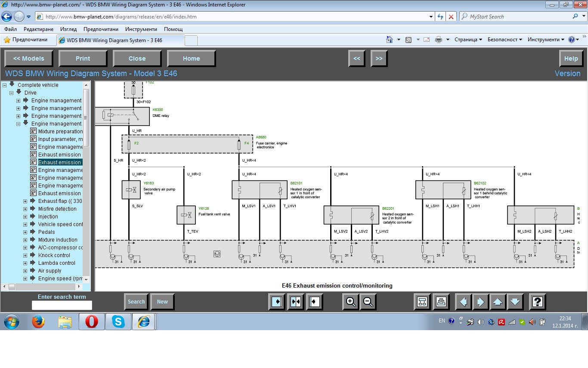Open Firefox from the taskbar
This screenshot has height=368, width=588.
38,322
